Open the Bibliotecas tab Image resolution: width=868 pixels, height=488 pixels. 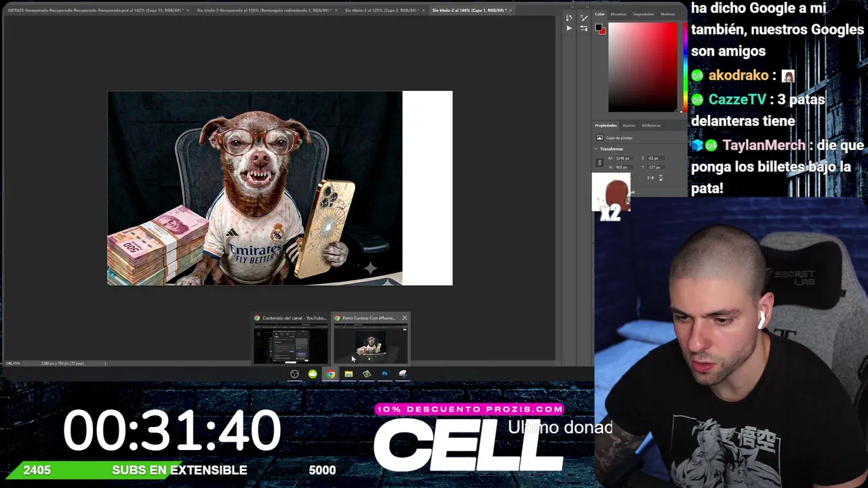point(651,125)
